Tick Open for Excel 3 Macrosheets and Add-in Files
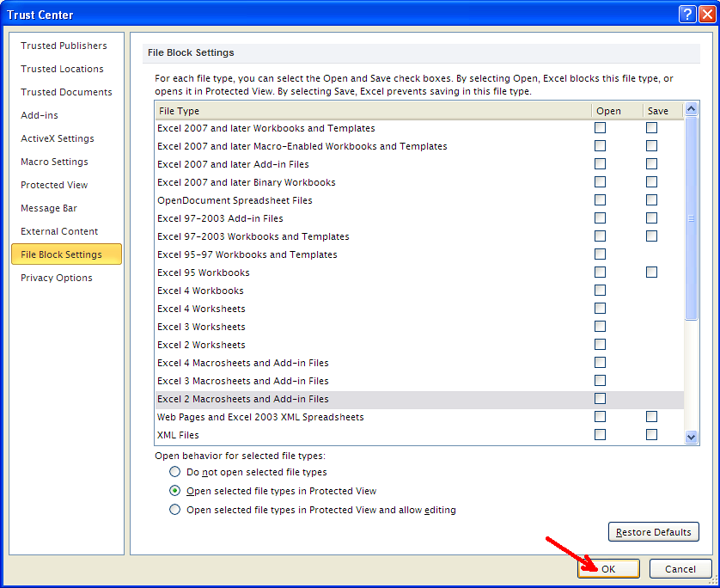720x588 pixels. point(600,380)
